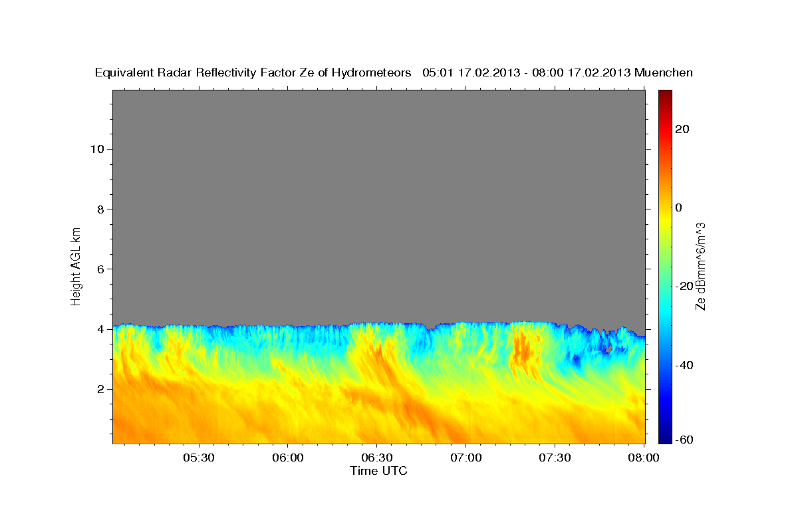Click the '07:30' time tick label

pos(555,458)
